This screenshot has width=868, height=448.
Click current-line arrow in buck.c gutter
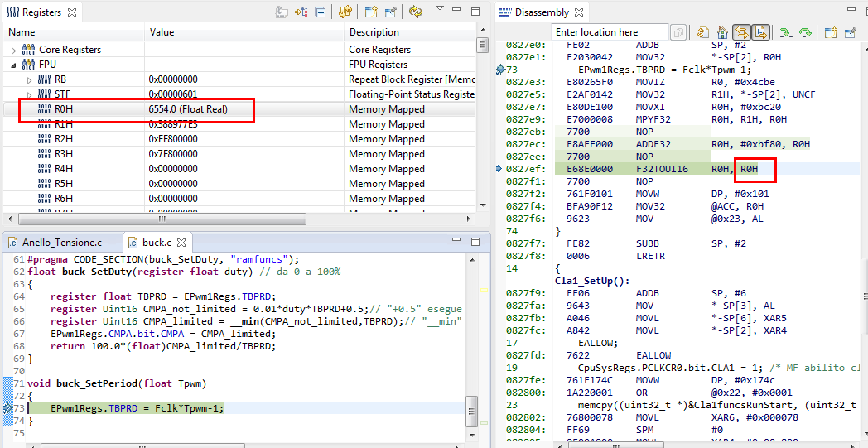[7, 408]
